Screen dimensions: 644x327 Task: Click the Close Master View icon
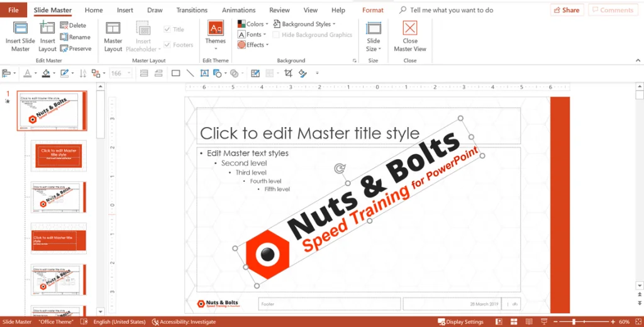(x=410, y=28)
